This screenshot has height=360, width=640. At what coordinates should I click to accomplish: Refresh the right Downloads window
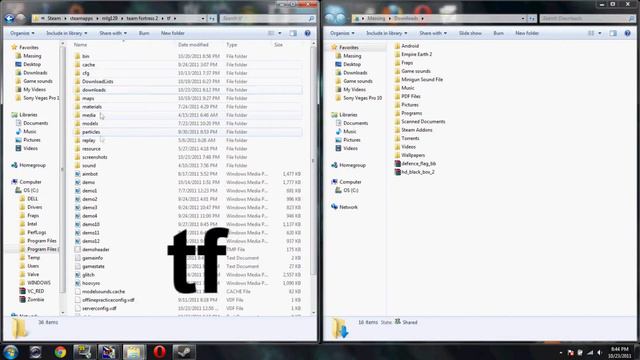coord(532,18)
